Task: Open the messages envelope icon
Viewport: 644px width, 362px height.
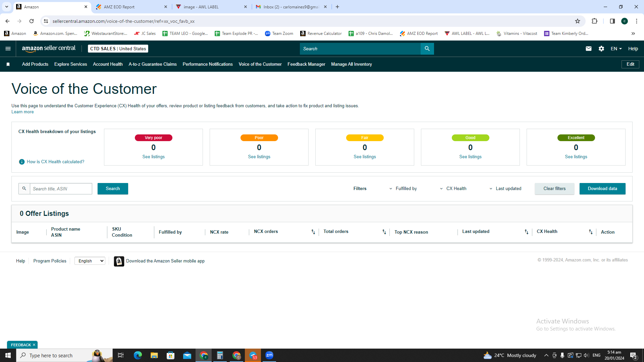Action: [x=588, y=49]
